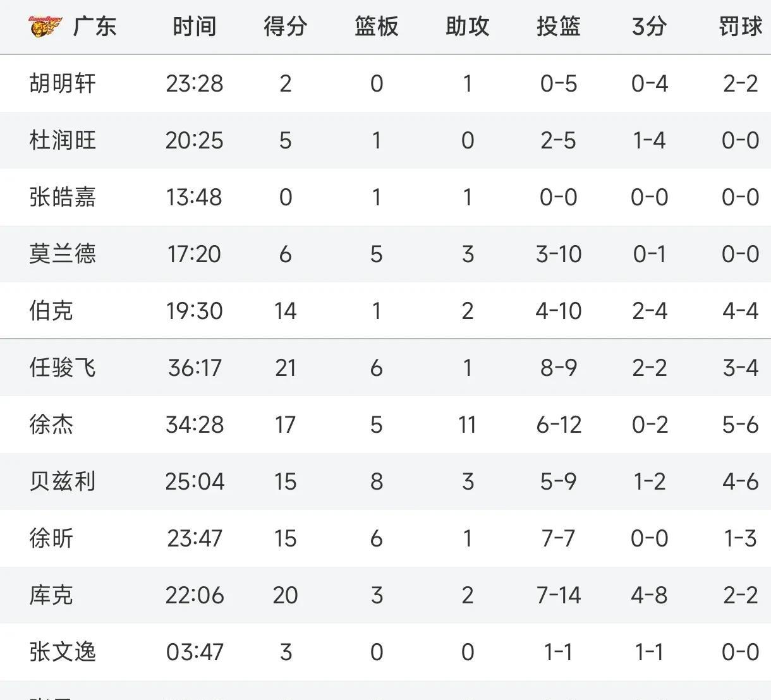Click the 投篮 column header
This screenshot has width=771, height=700.
[x=559, y=27]
